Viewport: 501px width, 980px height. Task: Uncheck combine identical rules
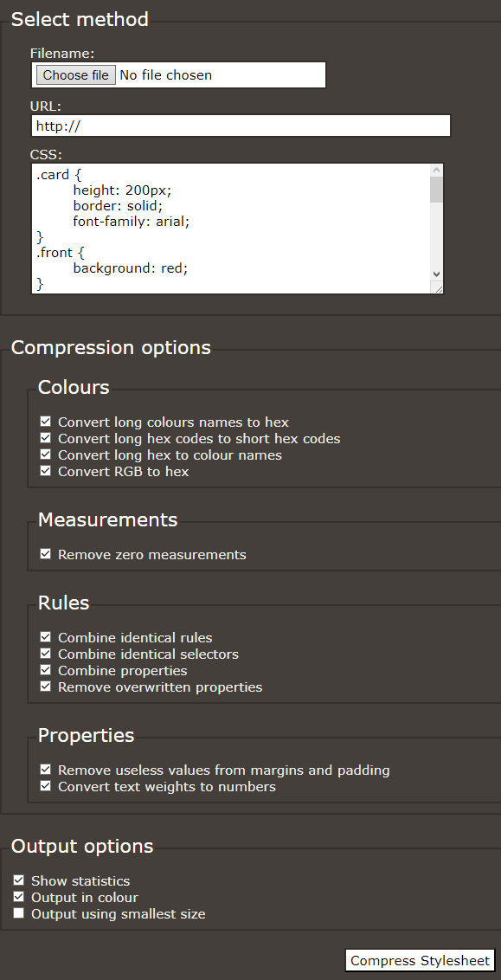[45, 637]
